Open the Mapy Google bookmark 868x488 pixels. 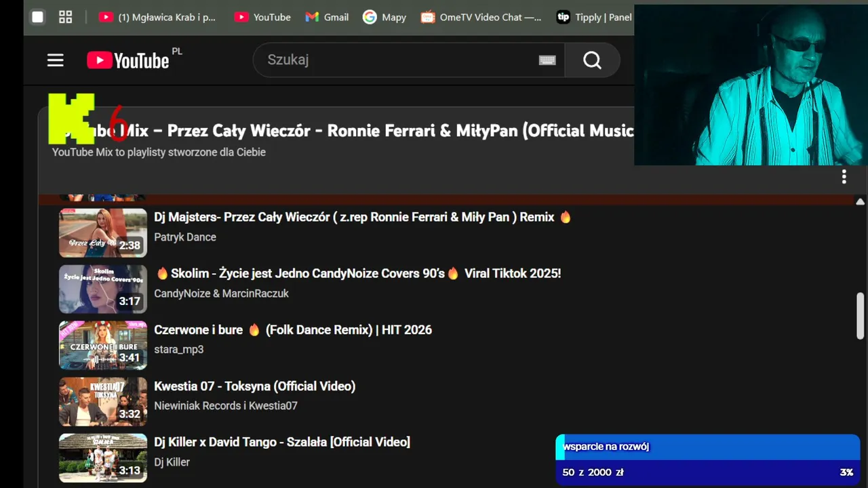pos(384,18)
